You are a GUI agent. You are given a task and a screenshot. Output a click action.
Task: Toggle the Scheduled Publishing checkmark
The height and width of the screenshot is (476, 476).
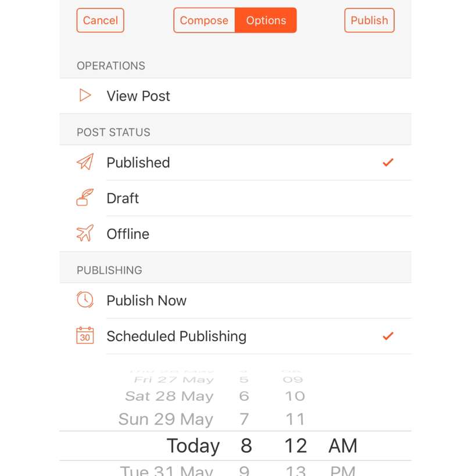pyautogui.click(x=388, y=336)
